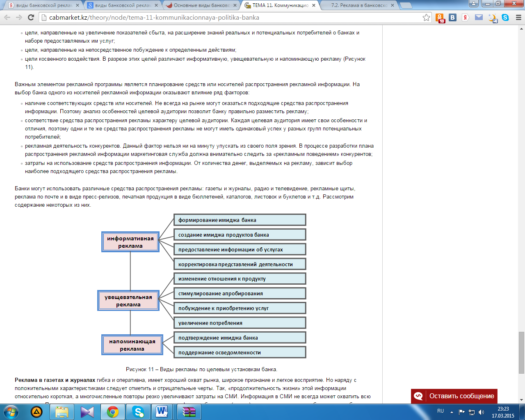Open the Chrome user profile button
525x420 pixels.
pos(474,4)
